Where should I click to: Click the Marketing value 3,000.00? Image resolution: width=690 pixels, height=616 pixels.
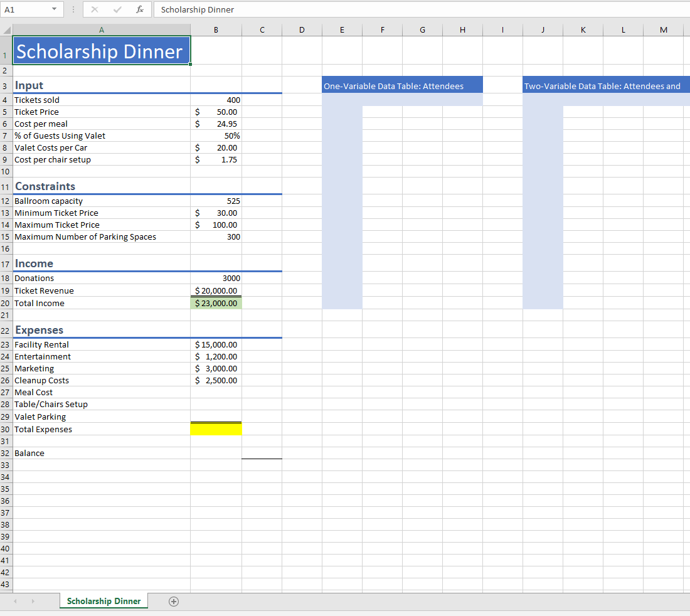click(x=216, y=368)
